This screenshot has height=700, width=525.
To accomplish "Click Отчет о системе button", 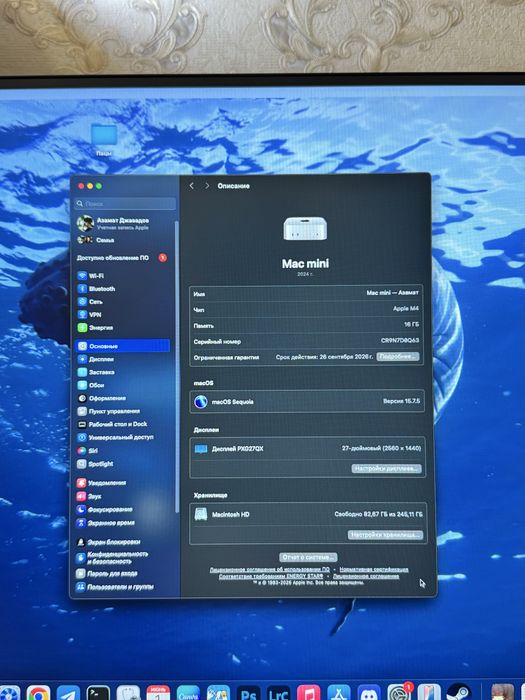I will [308, 557].
